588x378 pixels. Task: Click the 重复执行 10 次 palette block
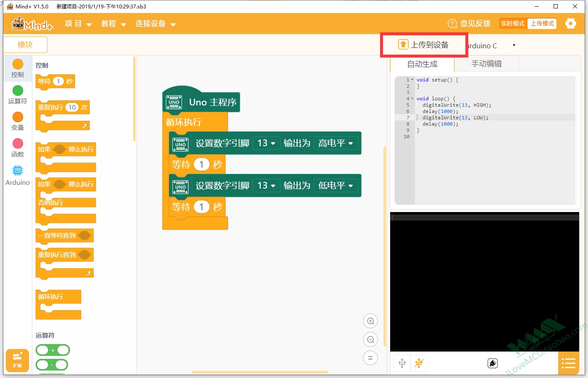tap(63, 116)
